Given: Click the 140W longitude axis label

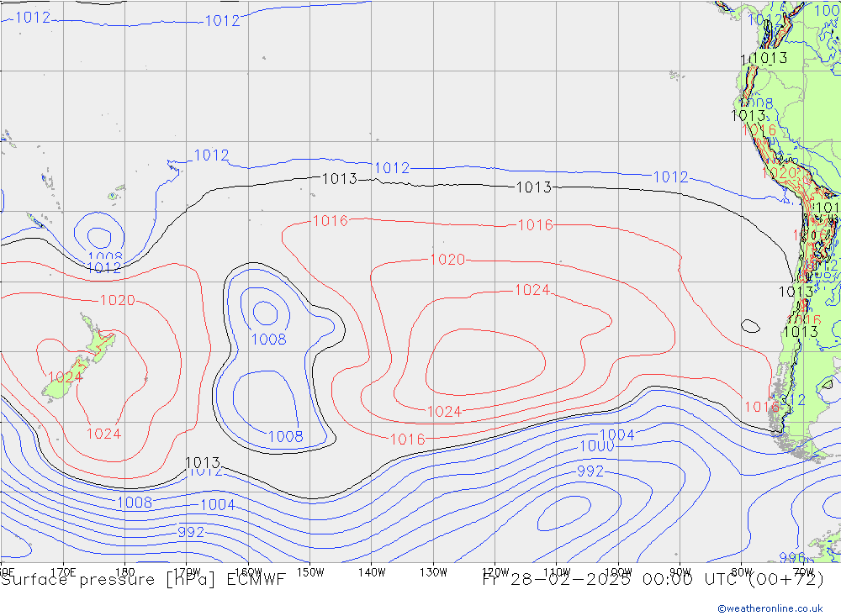Looking at the screenshot, I should pos(372,572).
